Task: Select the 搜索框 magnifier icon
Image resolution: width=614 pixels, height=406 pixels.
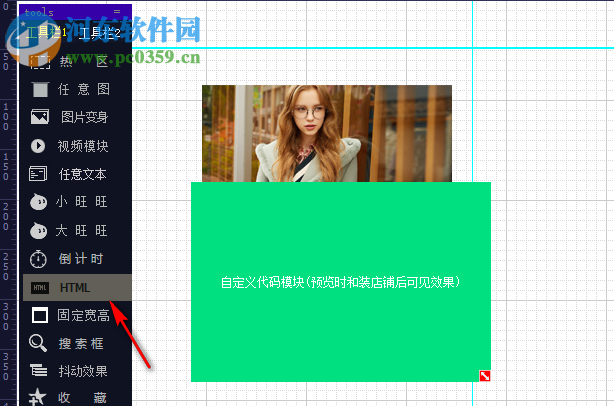Action: click(x=38, y=343)
